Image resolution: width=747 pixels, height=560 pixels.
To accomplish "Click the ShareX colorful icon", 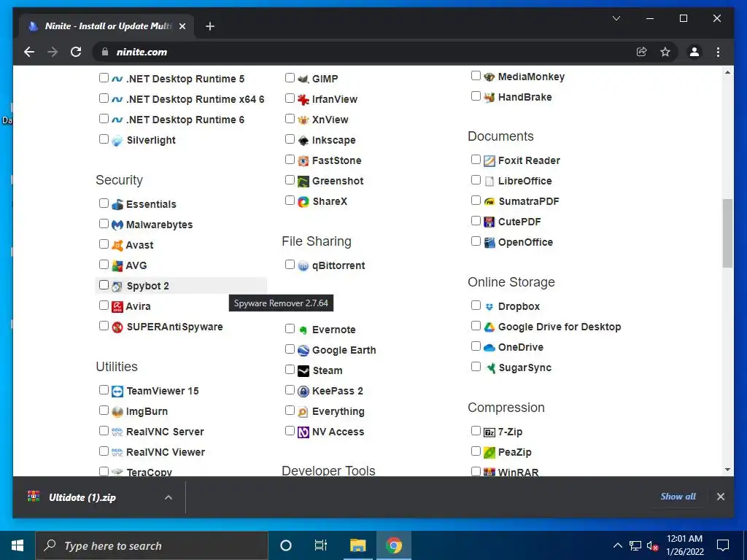I will pos(303,202).
